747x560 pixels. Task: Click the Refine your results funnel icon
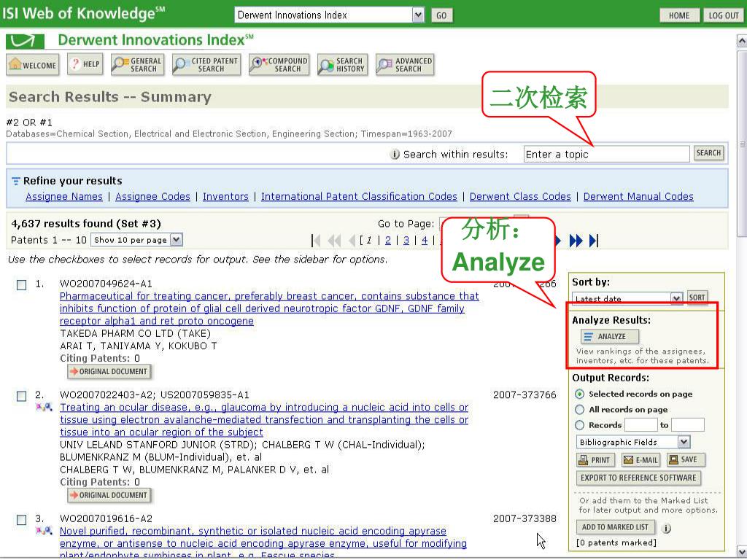(x=16, y=182)
